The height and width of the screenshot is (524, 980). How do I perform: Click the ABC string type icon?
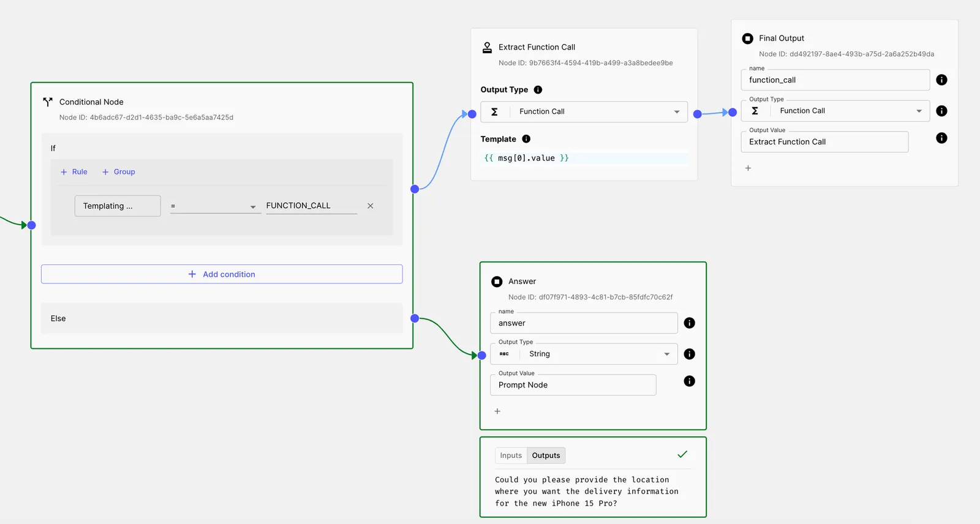504,354
